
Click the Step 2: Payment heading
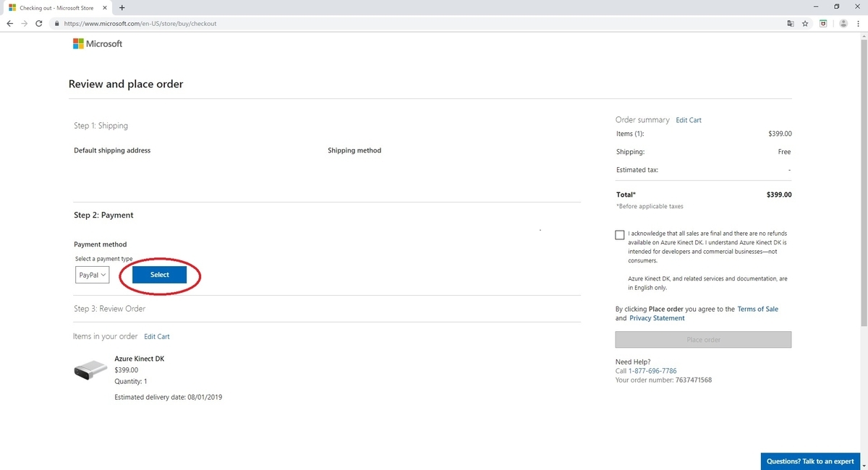pos(103,215)
